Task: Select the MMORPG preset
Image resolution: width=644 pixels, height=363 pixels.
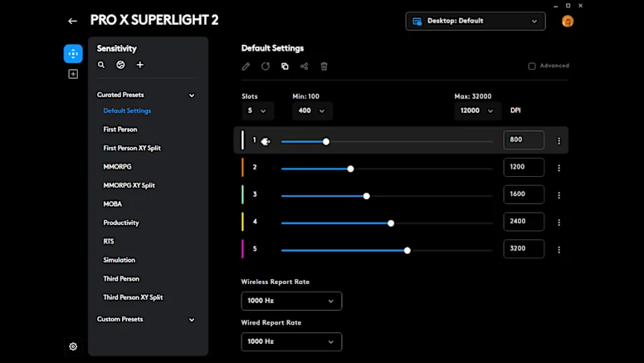Action: click(117, 166)
